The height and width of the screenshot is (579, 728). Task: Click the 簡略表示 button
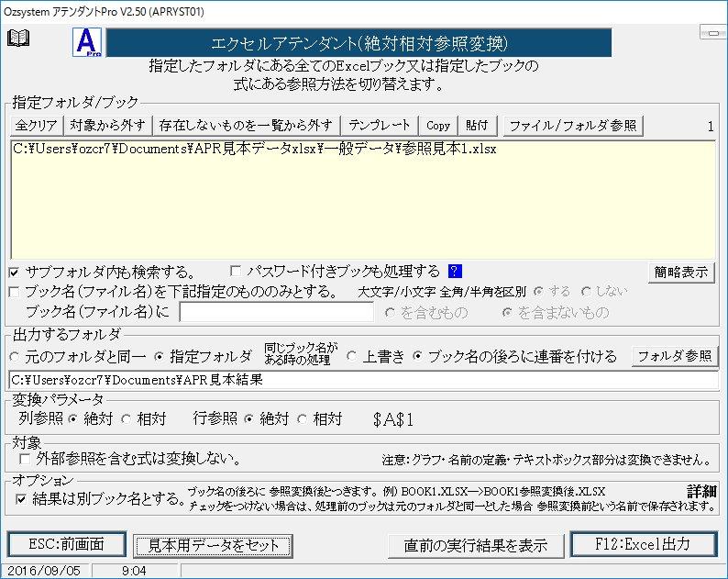pyautogui.click(x=680, y=273)
